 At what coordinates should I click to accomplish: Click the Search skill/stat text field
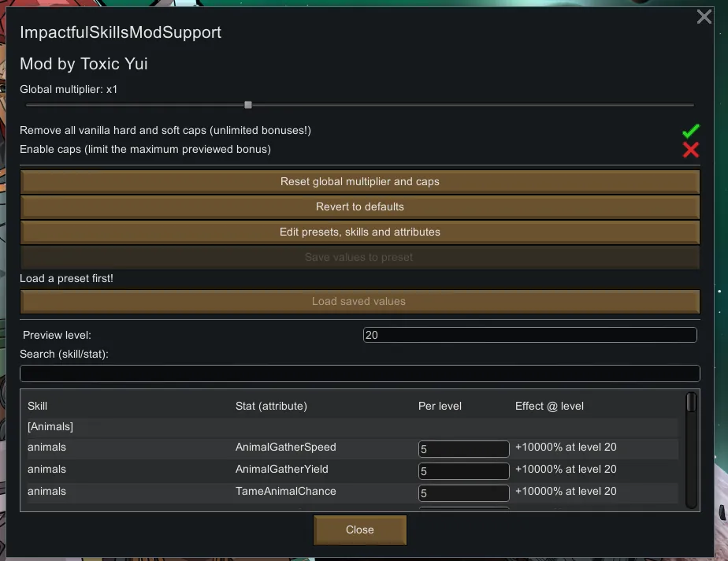click(359, 373)
